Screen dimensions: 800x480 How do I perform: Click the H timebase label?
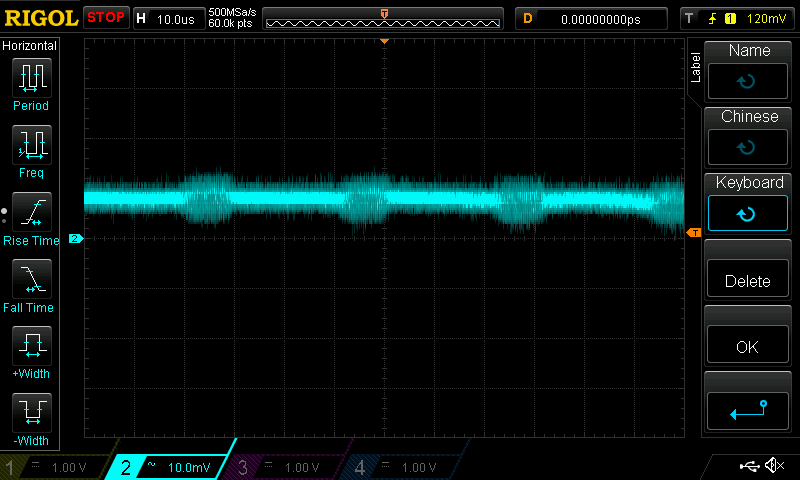141,19
